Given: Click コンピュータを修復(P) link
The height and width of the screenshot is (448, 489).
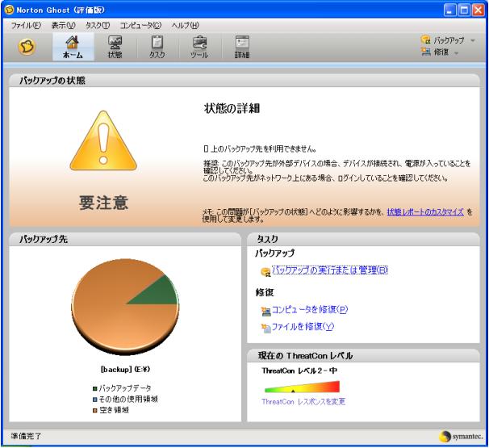Looking at the screenshot, I should pos(310,309).
